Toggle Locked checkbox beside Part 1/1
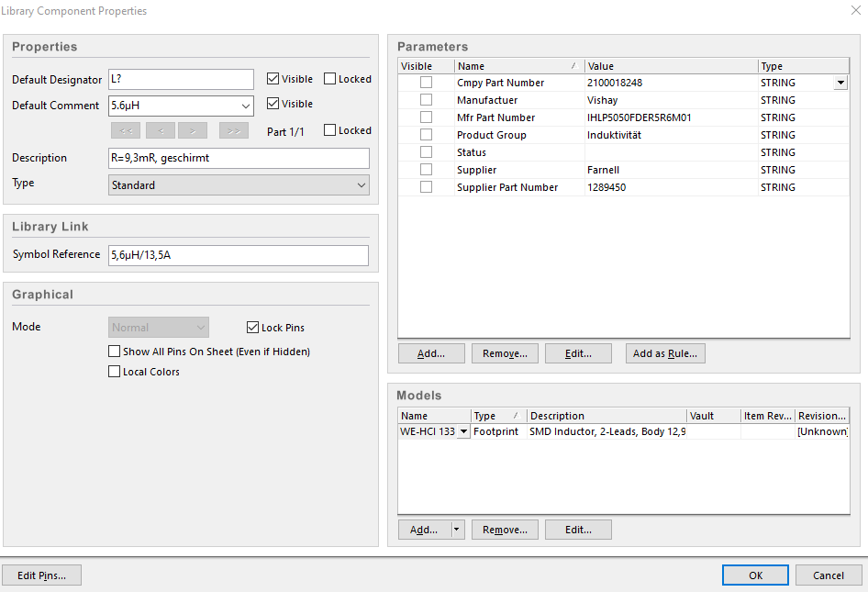This screenshot has height=592, width=868. pyautogui.click(x=329, y=129)
